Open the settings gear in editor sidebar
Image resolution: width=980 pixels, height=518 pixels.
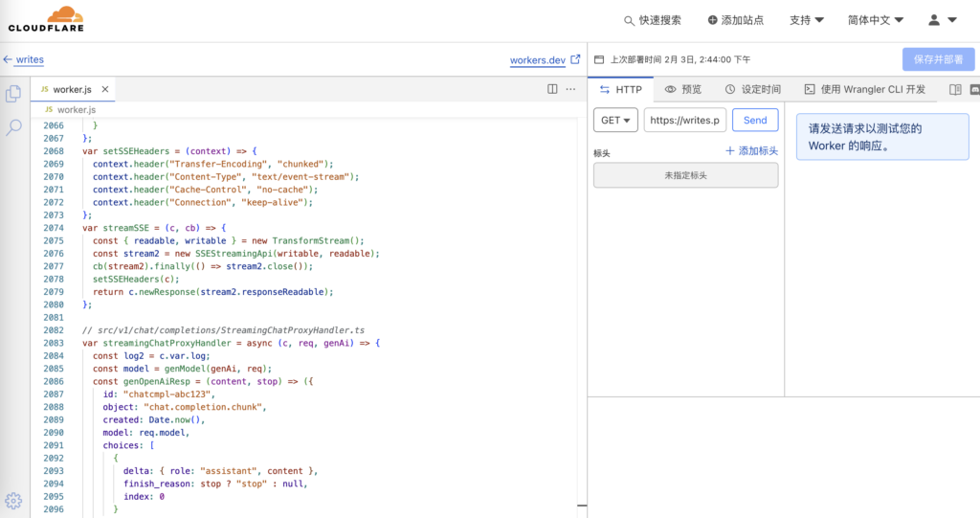(x=13, y=500)
